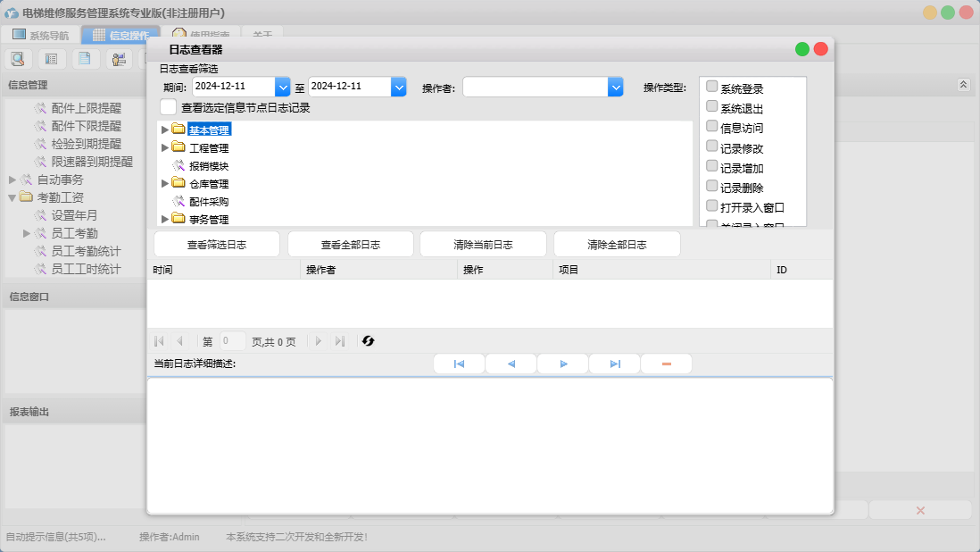This screenshot has width=980, height=552.
Task: Click the page number input field
Action: (232, 341)
